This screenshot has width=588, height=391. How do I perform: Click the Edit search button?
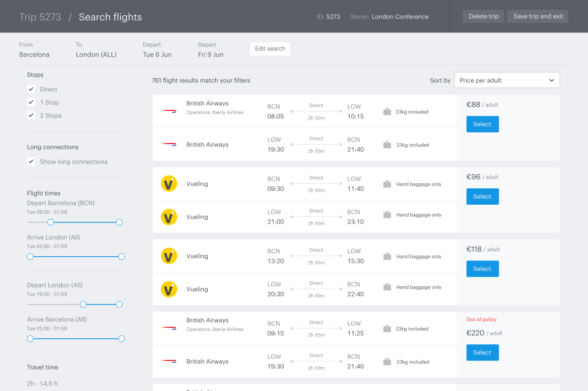tap(270, 49)
